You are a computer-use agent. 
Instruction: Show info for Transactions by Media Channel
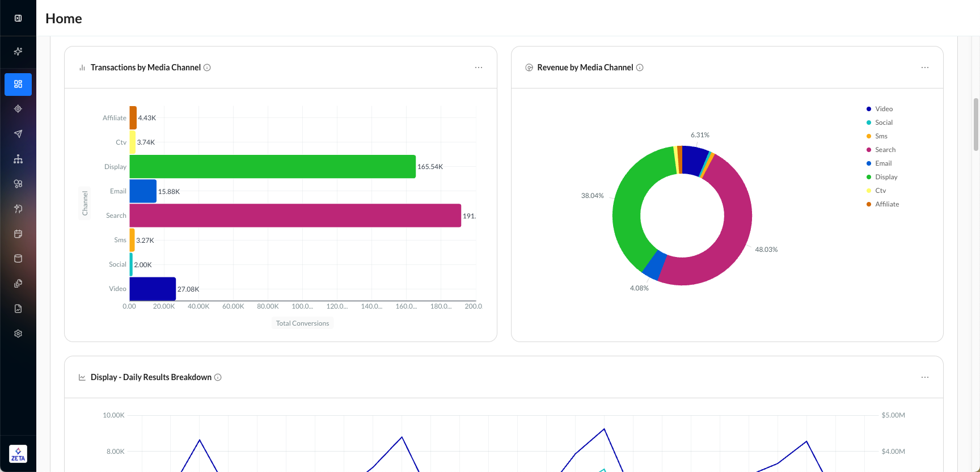(207, 68)
